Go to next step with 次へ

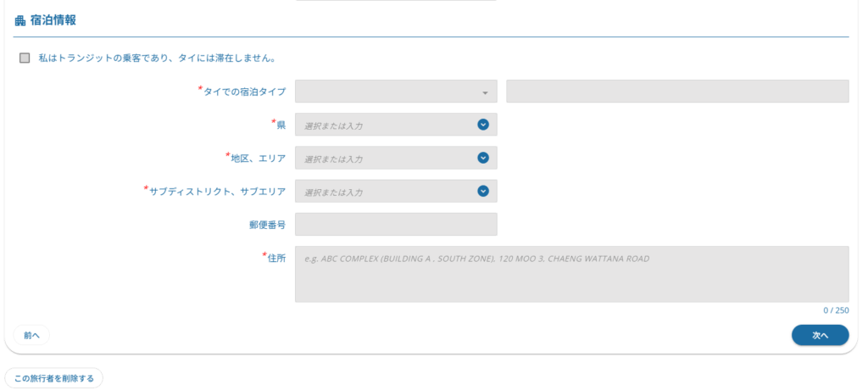coord(820,335)
